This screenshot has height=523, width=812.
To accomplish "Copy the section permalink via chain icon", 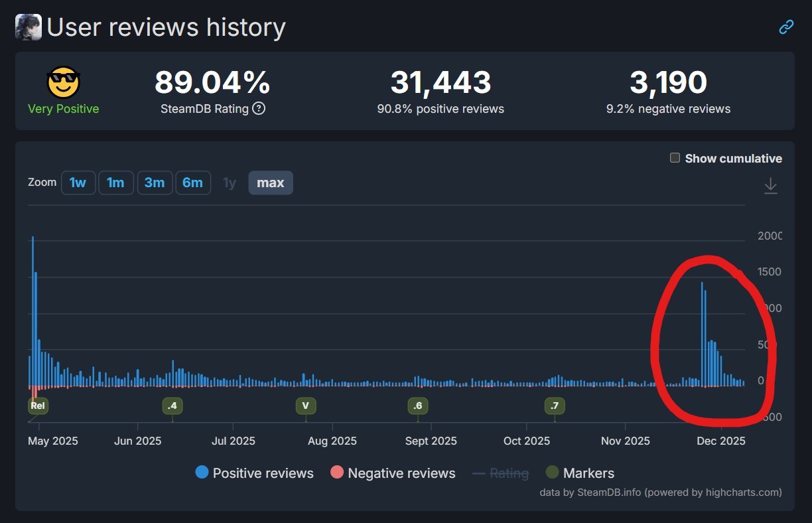I will (786, 27).
